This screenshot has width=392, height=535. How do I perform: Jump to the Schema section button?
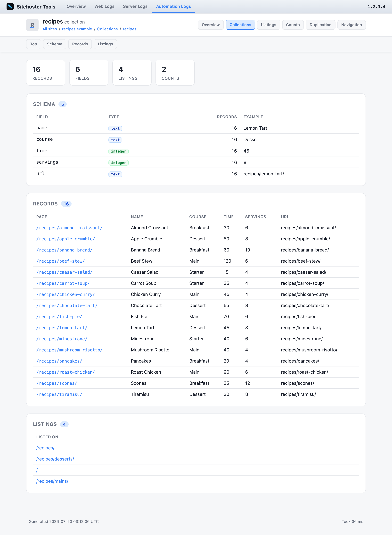(x=55, y=44)
